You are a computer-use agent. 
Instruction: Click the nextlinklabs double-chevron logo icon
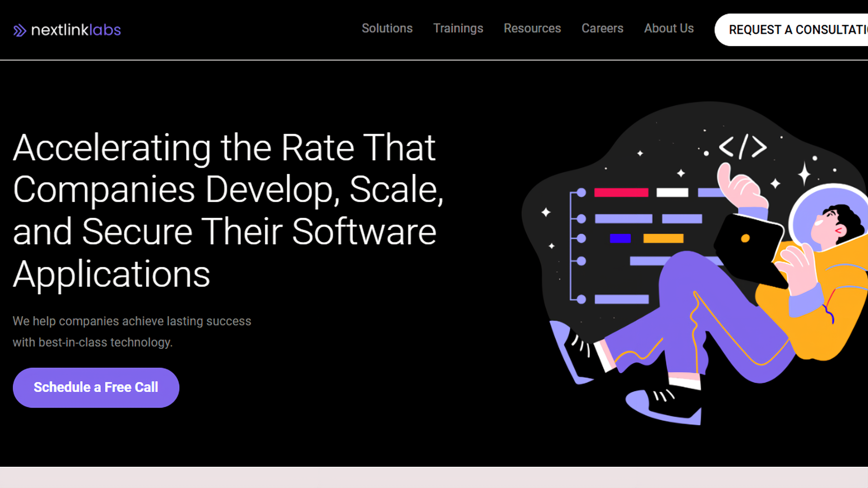click(x=20, y=30)
